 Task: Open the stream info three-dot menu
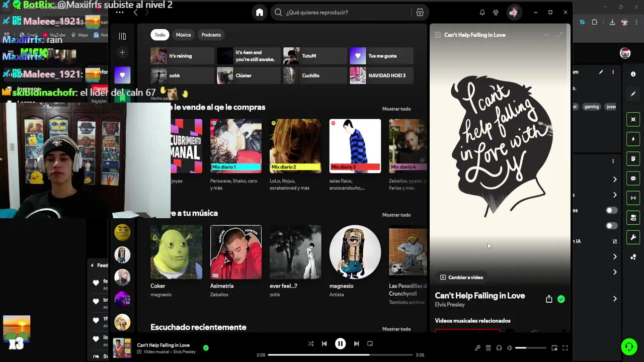pos(613,72)
